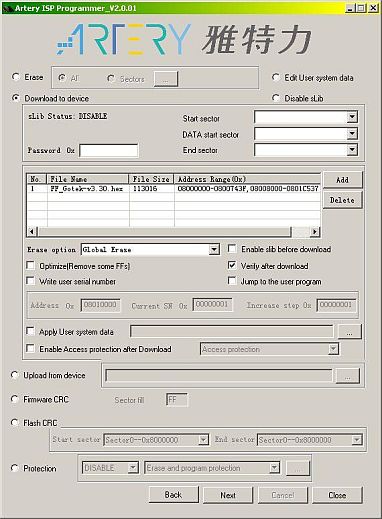This screenshot has width=382, height=519.
Task: Select Upload from device option
Action: pyautogui.click(x=14, y=375)
